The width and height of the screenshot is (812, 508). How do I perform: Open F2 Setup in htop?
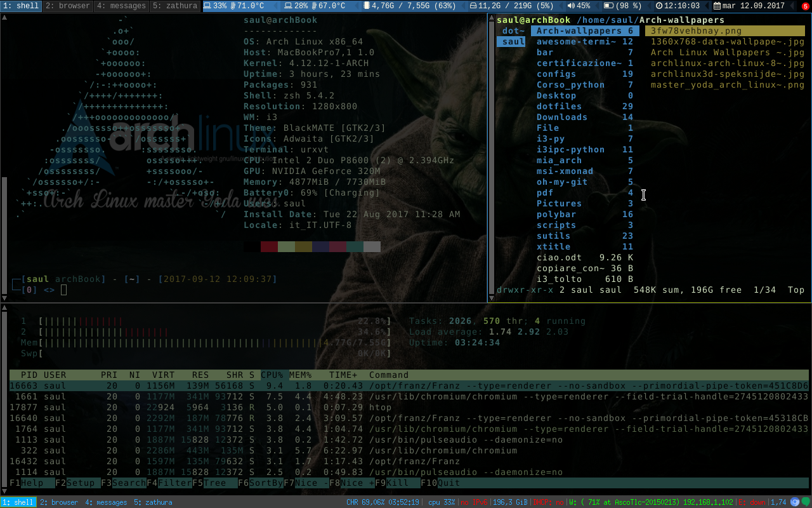[x=77, y=483]
